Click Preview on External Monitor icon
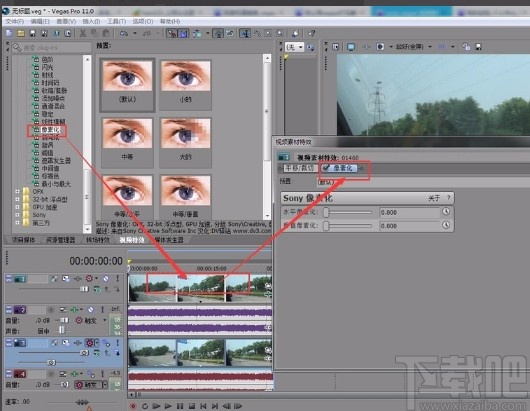The image size is (530, 411). tap(351, 47)
